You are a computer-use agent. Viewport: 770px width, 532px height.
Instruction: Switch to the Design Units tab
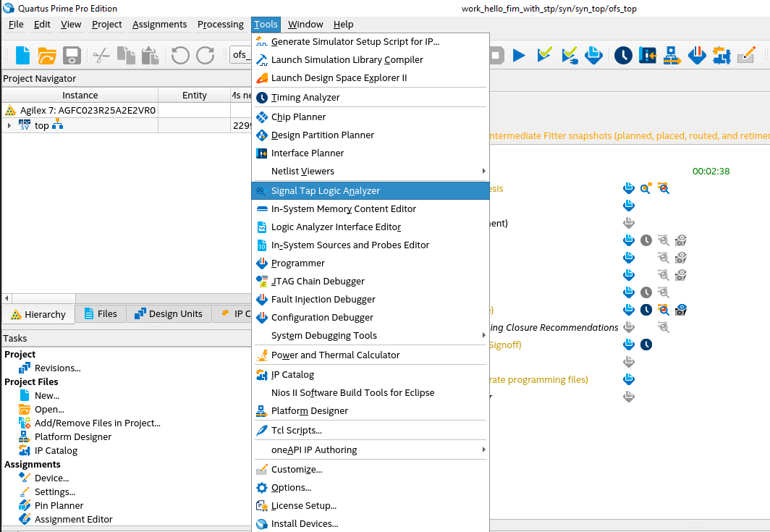point(169,314)
